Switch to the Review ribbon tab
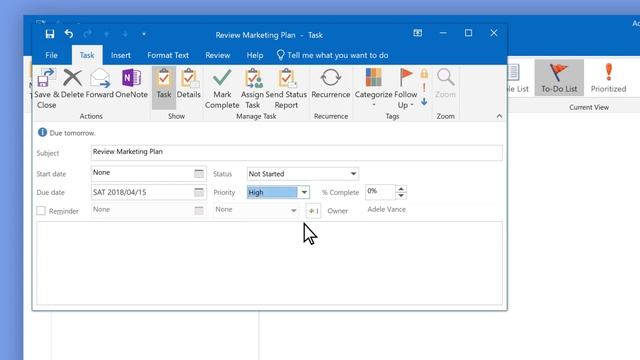This screenshot has height=360, width=640. click(218, 55)
